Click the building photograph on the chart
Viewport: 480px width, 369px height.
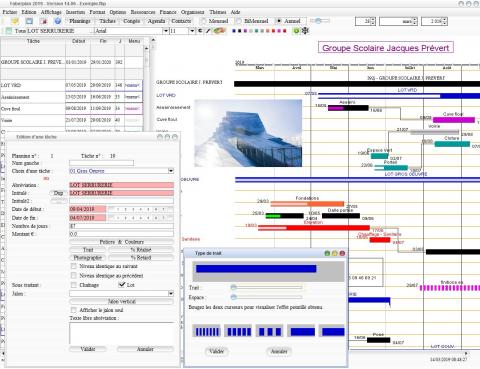(248, 133)
